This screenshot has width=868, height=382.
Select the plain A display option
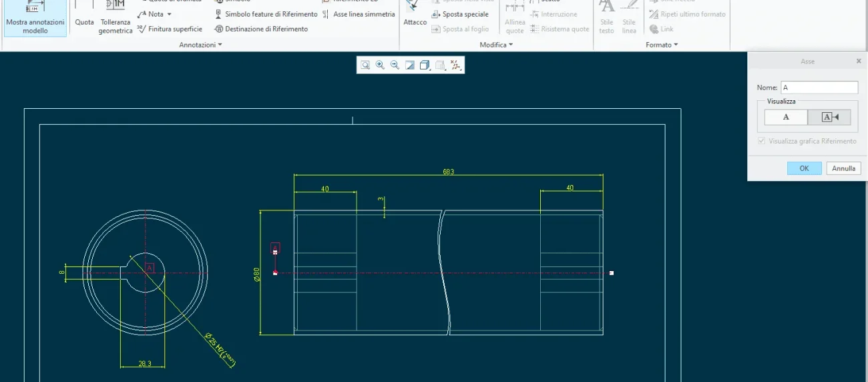[786, 117]
